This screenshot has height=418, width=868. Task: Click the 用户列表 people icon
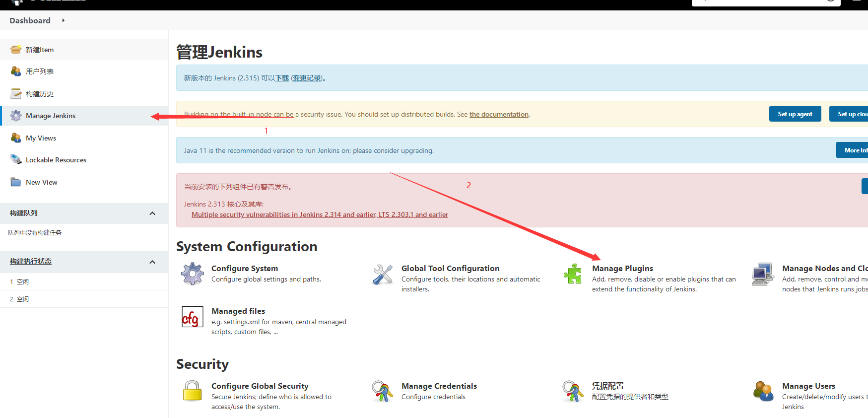pos(16,71)
